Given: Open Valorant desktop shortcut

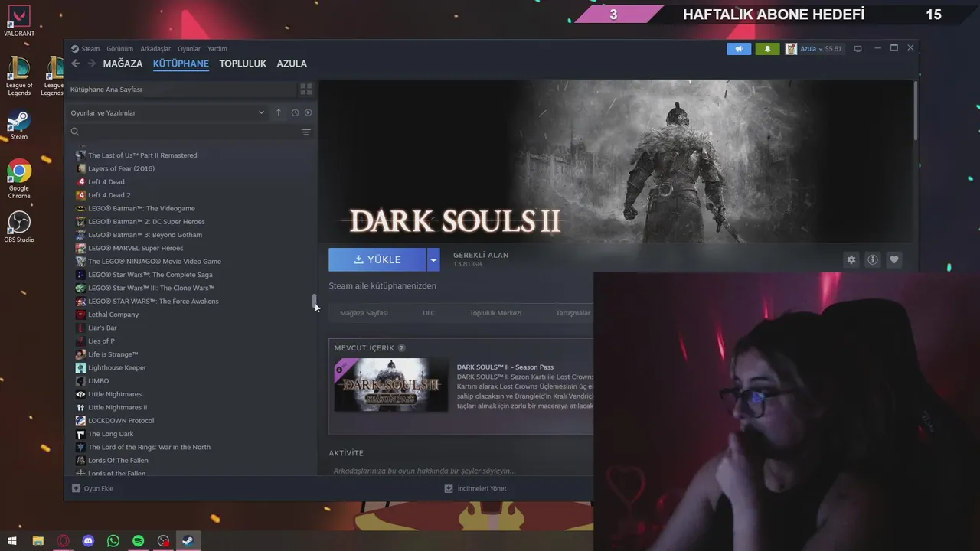Looking at the screenshot, I should 19,21.
